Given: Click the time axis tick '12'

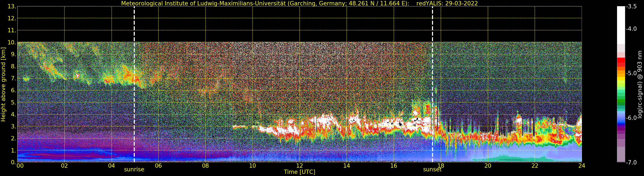Looking at the screenshot, I should tap(300, 166).
